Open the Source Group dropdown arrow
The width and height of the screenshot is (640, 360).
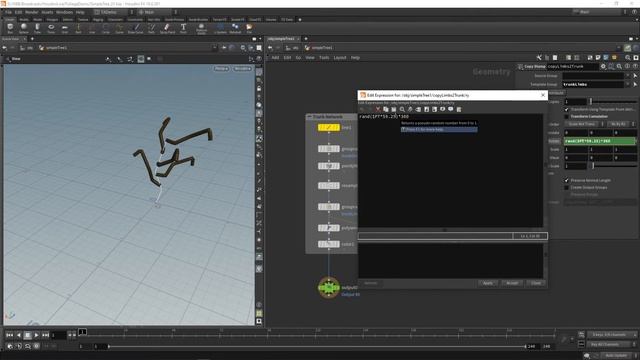[628, 76]
